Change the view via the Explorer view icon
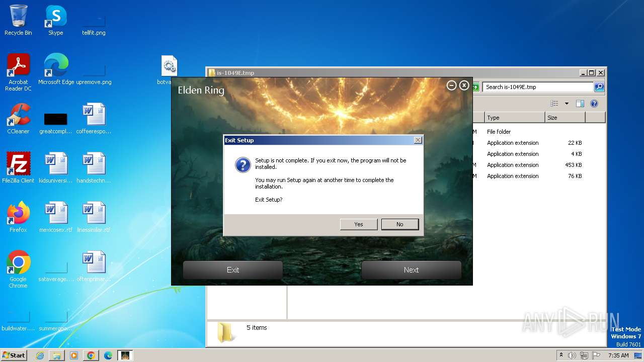 click(x=554, y=104)
